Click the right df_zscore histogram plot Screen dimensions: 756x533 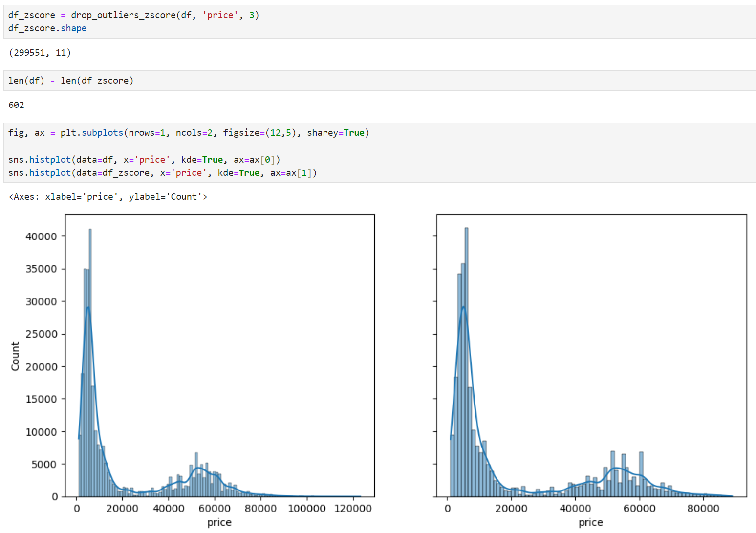(592, 356)
